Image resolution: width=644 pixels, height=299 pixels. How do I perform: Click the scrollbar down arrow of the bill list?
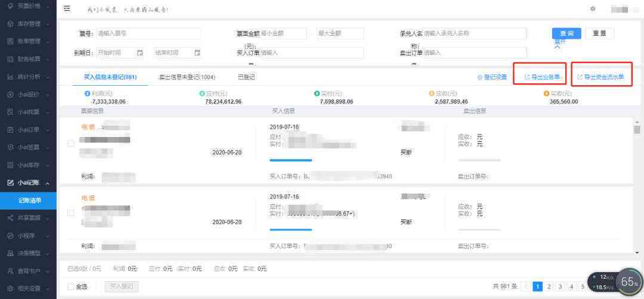[637, 253]
